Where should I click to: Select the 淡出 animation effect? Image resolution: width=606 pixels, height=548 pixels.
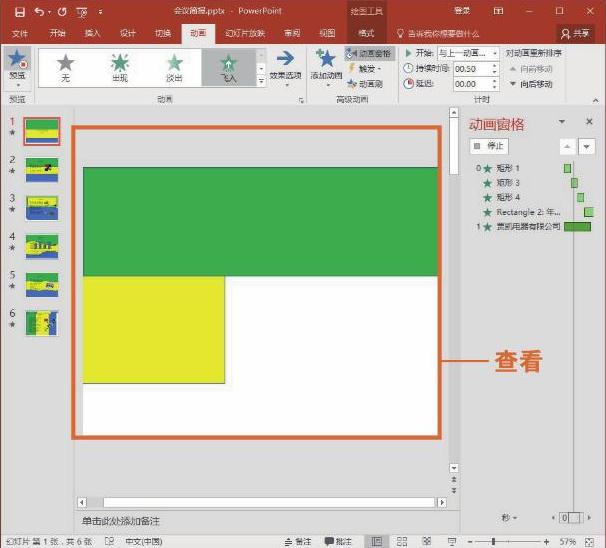[174, 68]
